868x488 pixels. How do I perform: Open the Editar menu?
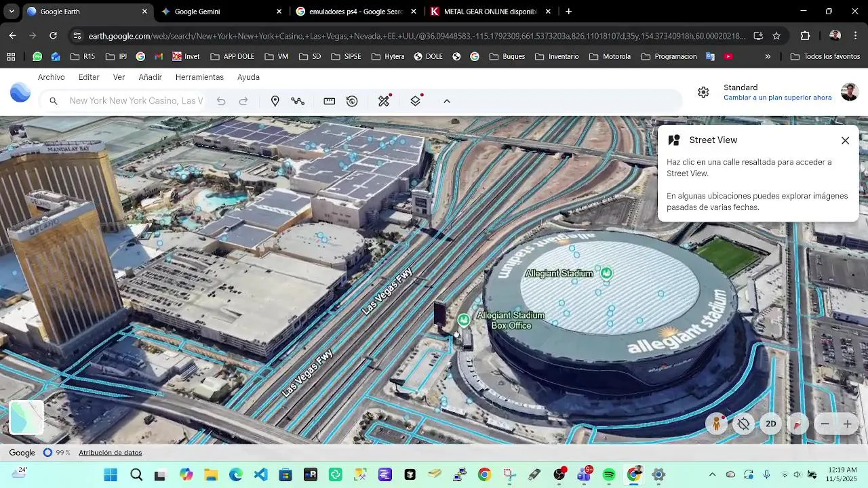click(x=89, y=77)
